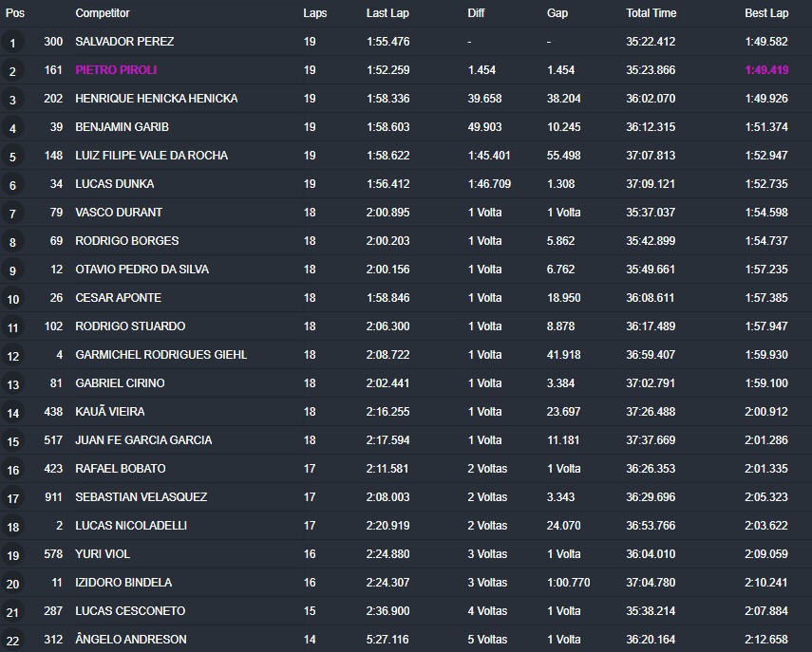
Task: Click the highlighted best lap 1:49.419
Action: 766,70
